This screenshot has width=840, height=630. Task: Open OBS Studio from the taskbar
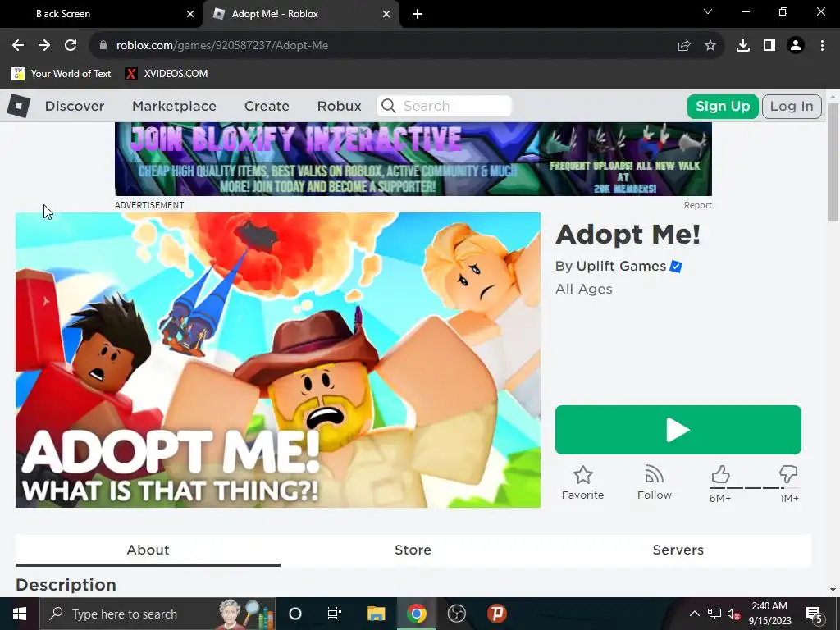coord(456,614)
